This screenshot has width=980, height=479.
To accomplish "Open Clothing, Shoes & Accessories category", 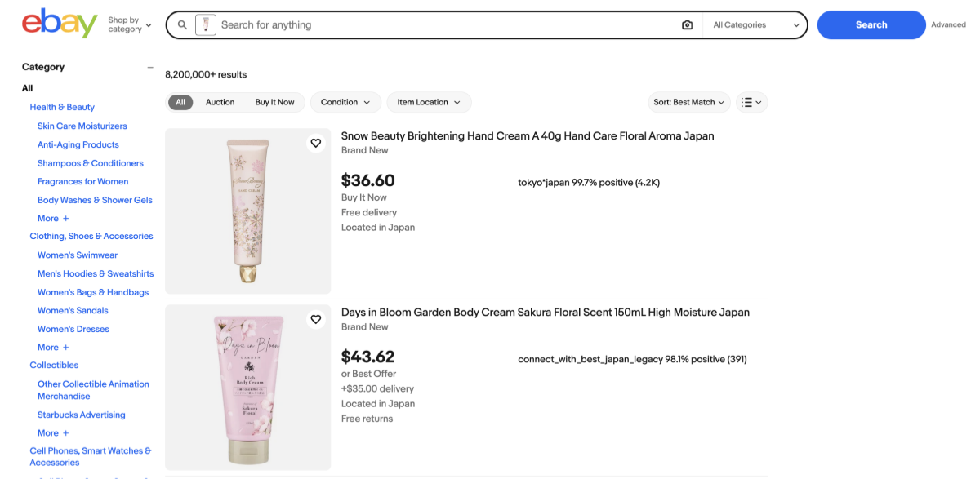I will (91, 237).
